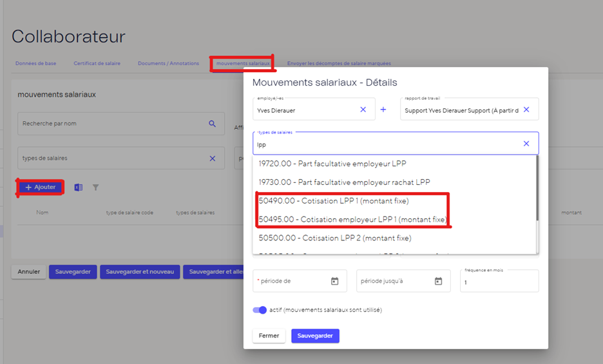This screenshot has height=364, width=603.
Task: Open the période jusqu'à calendar picker
Action: click(x=438, y=282)
